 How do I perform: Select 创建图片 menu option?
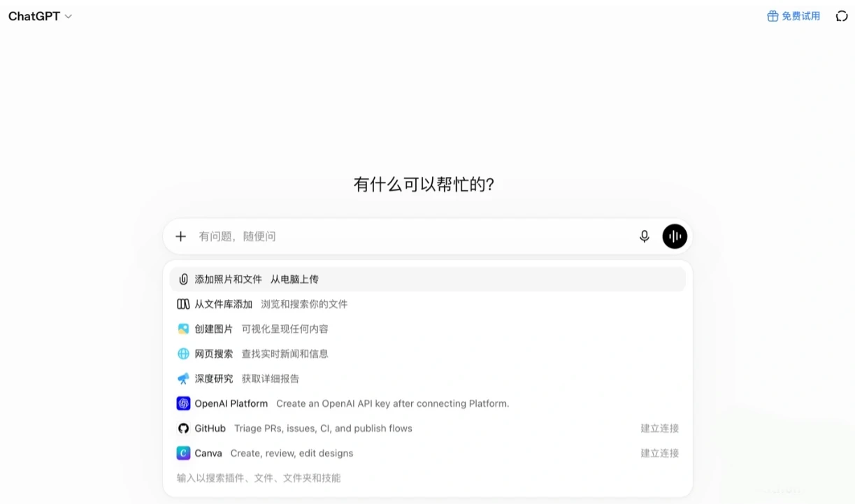click(x=427, y=329)
